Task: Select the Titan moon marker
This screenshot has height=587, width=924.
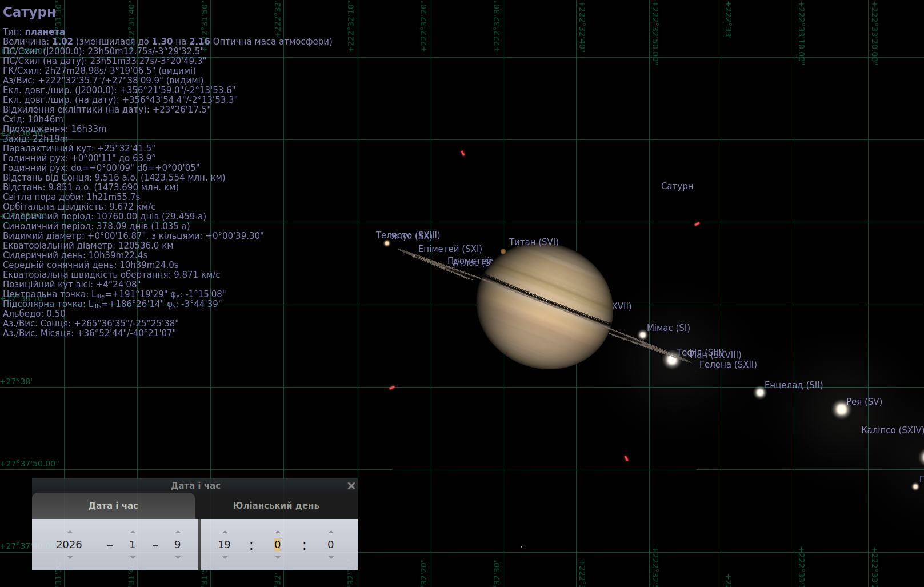Action: pos(503,251)
